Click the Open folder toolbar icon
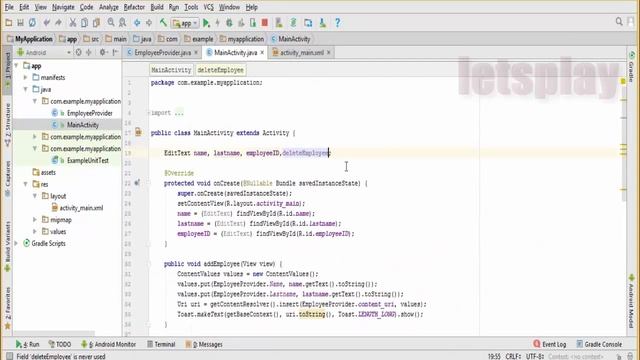Screen dimensions: 640x360 [x=9, y=23]
